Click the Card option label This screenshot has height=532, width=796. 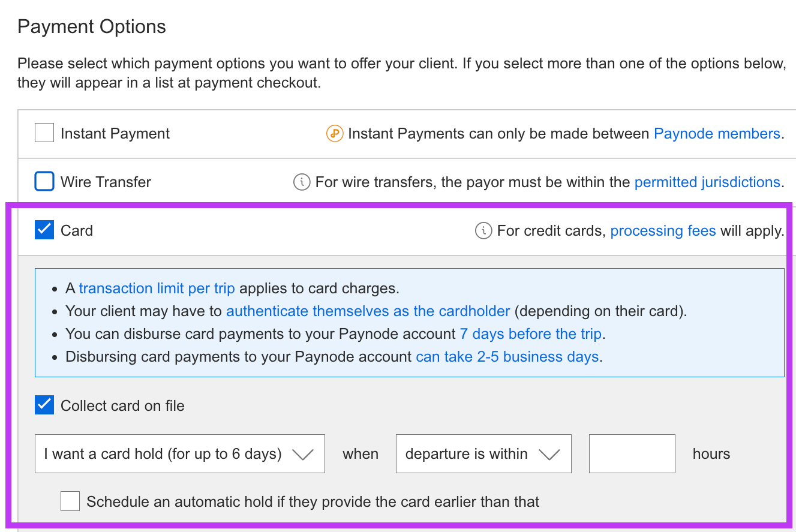(77, 231)
